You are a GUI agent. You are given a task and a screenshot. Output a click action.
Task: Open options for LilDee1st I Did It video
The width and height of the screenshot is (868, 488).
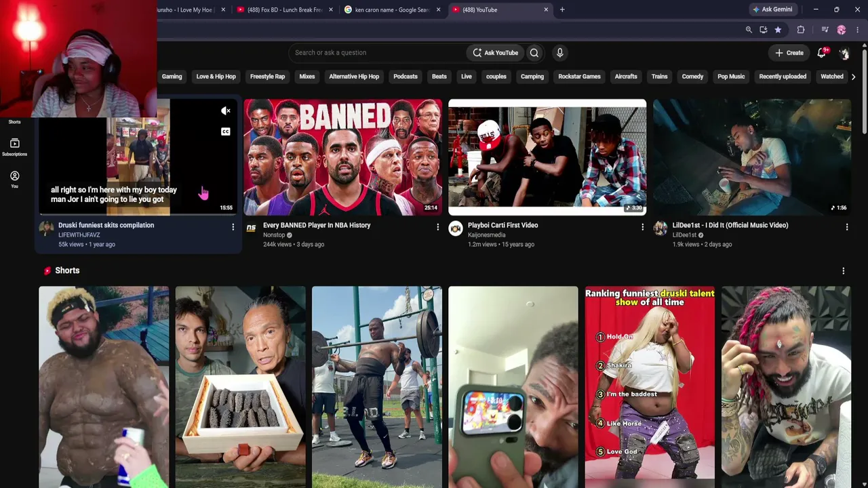click(x=846, y=227)
